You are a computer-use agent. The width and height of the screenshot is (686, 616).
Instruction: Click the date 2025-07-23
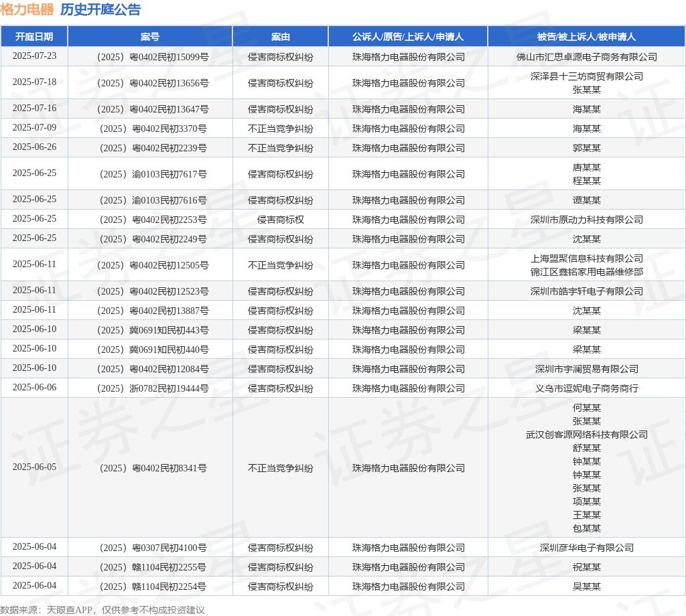pyautogui.click(x=34, y=56)
